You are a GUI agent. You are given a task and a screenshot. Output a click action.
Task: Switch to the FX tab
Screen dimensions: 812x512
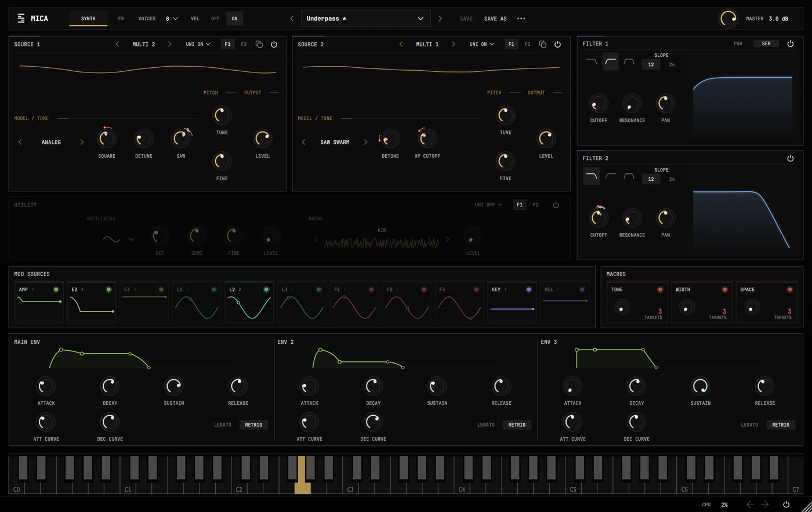coord(121,19)
